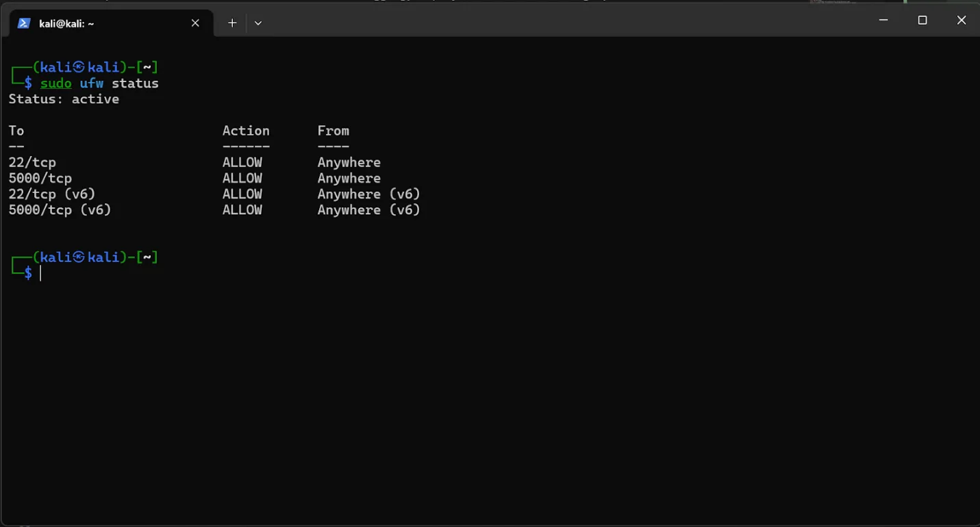Open a new terminal tab
Viewport: 980px width, 527px height.
click(232, 23)
